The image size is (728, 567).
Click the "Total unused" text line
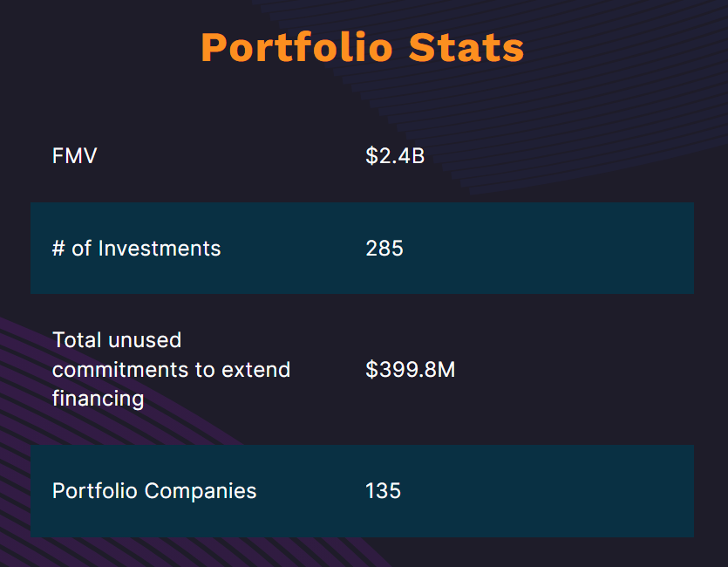pos(117,339)
